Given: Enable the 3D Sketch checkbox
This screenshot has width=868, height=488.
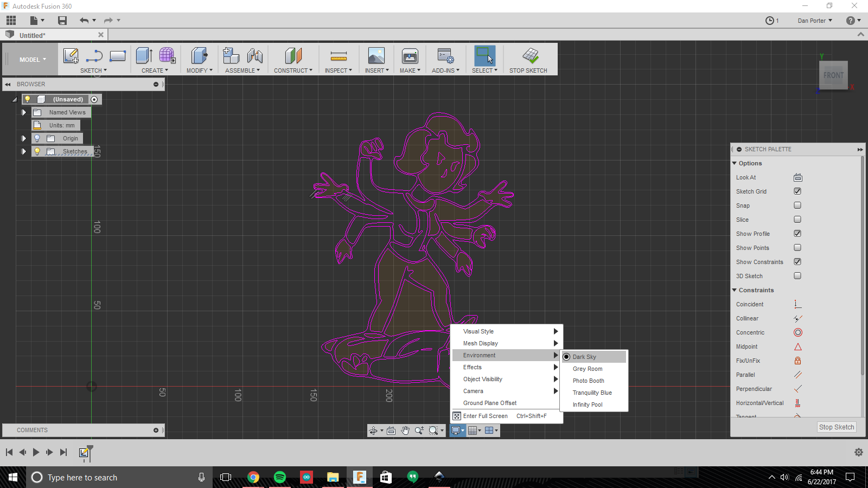Looking at the screenshot, I should pos(797,276).
